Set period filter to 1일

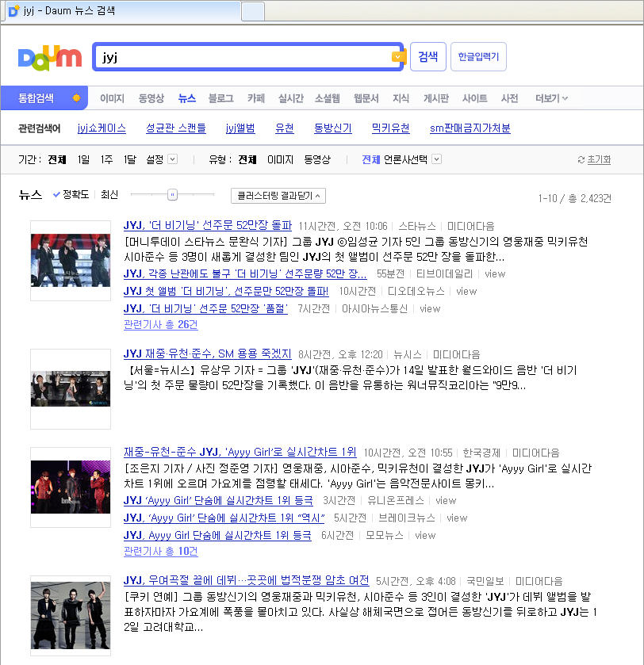pos(83,159)
